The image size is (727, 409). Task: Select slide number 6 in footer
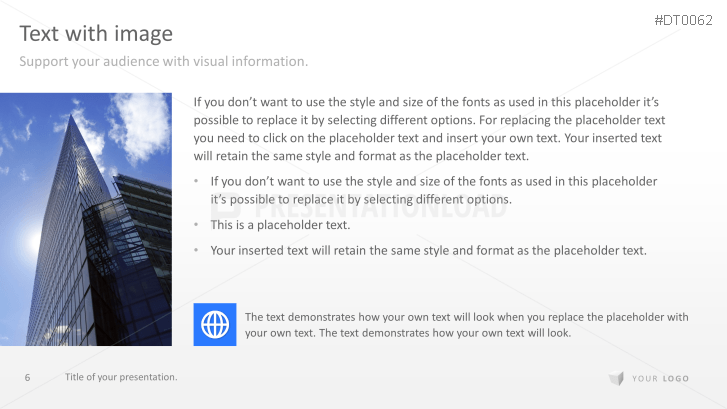pos(28,377)
